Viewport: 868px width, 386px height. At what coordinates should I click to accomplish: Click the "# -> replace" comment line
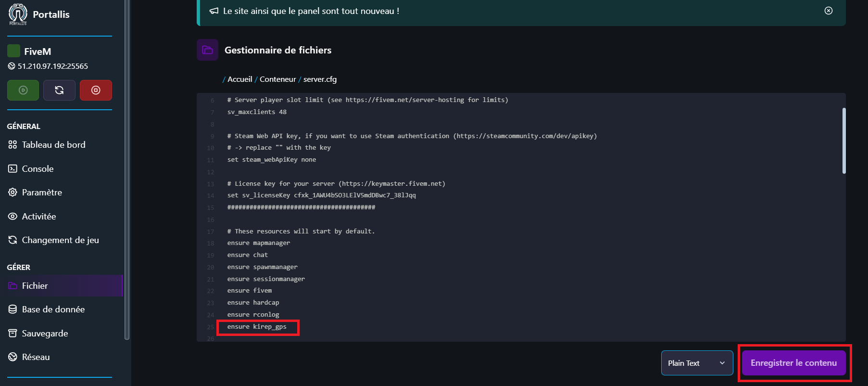[x=279, y=148]
